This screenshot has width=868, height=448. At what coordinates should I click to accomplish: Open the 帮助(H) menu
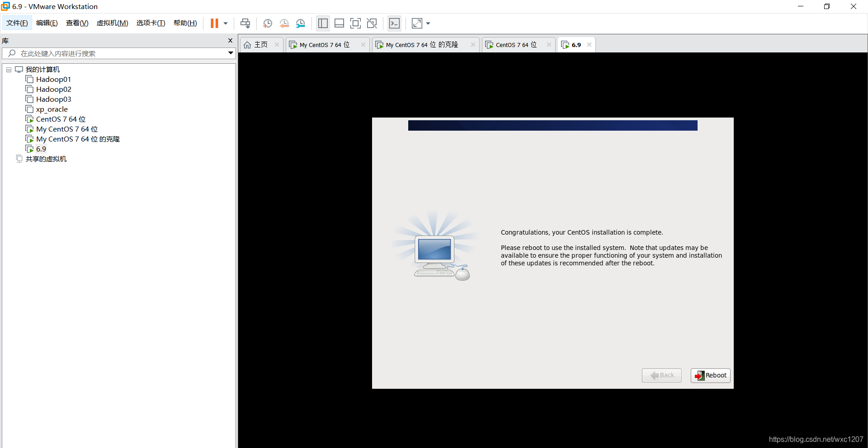pyautogui.click(x=185, y=23)
